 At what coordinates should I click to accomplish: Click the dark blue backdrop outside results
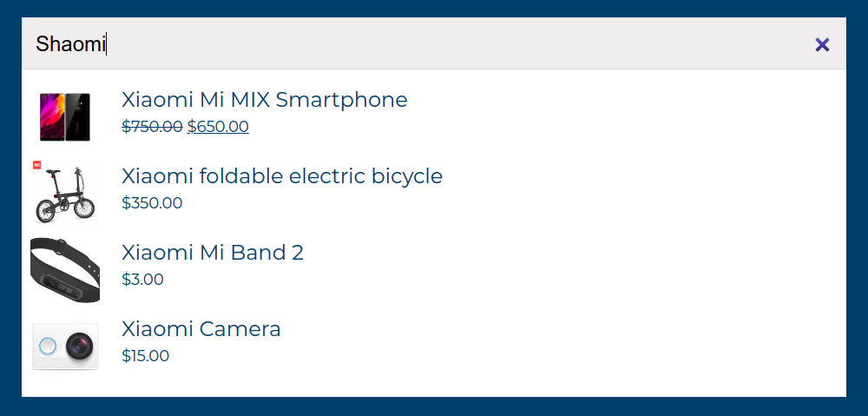[x=434, y=406]
